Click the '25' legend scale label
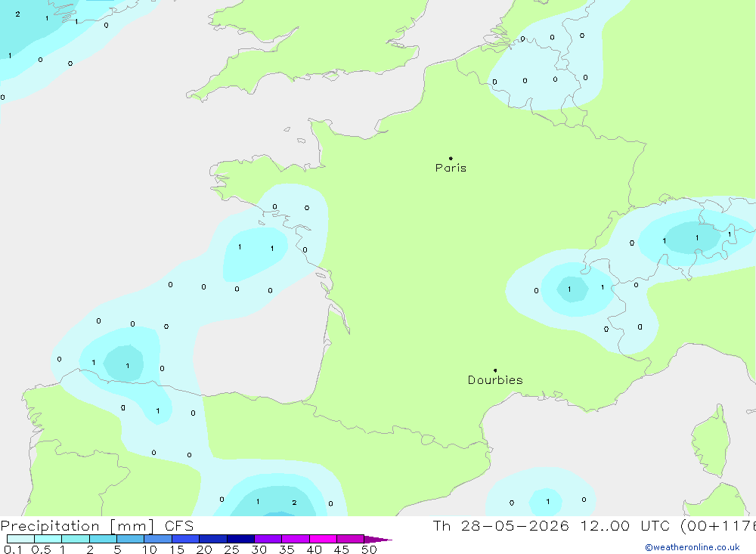Image resolution: width=756 pixels, height=554 pixels. [x=231, y=549]
